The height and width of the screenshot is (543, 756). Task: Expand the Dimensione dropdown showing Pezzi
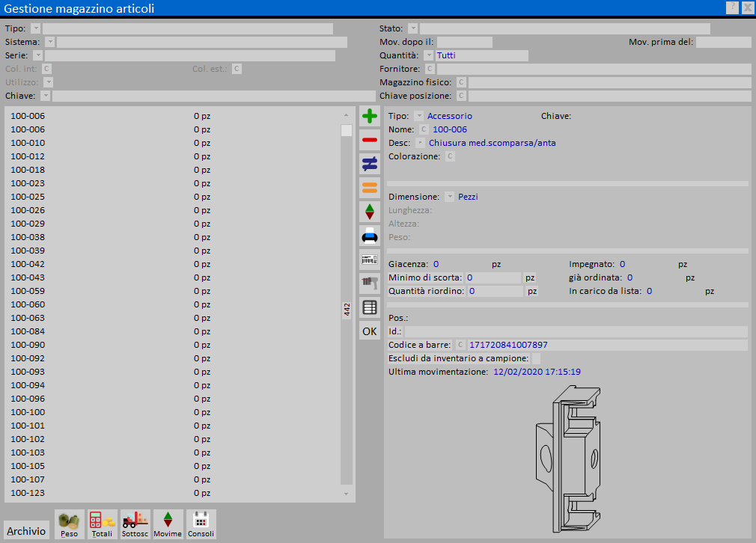pyautogui.click(x=449, y=197)
